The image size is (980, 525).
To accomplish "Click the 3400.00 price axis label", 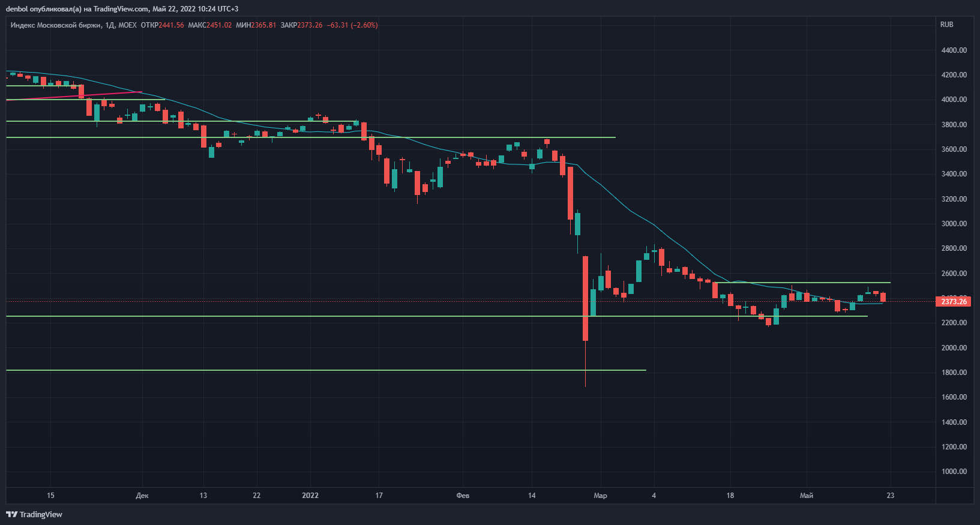I will click(954, 174).
